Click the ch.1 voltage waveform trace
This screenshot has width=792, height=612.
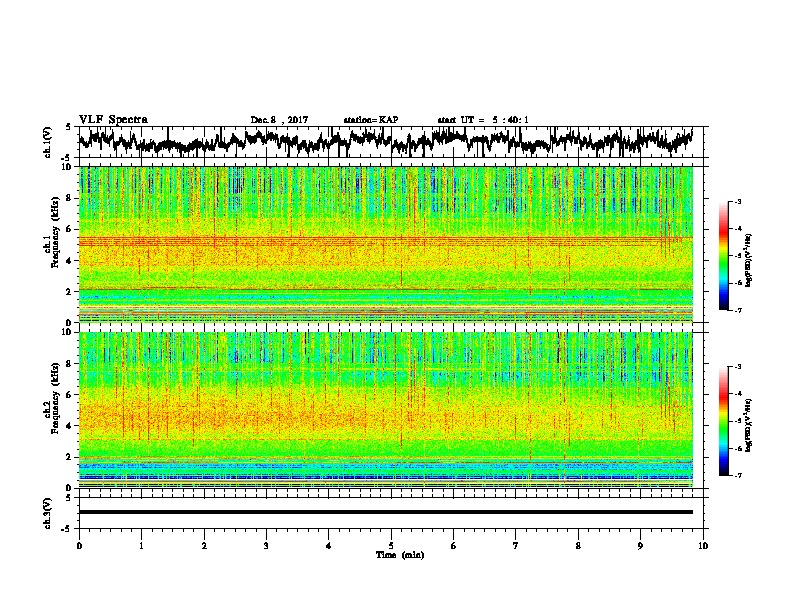point(385,141)
